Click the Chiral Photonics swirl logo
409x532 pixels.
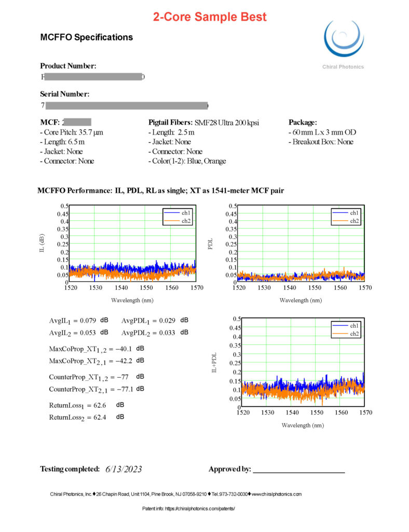coord(344,38)
